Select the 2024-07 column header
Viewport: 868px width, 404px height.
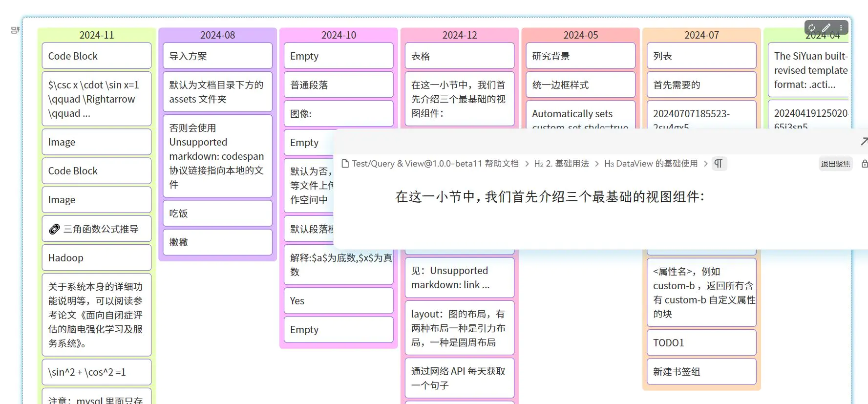pos(701,35)
